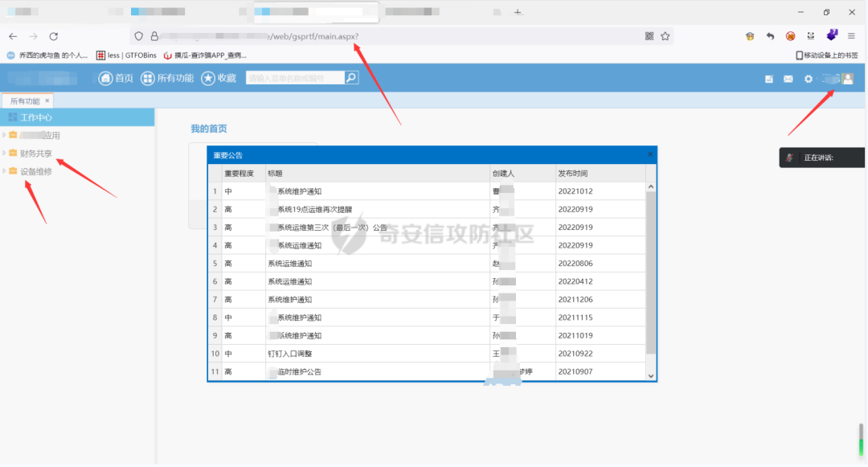Click the orange fox extension icon
Viewport: 868px width, 467px height.
click(791, 36)
